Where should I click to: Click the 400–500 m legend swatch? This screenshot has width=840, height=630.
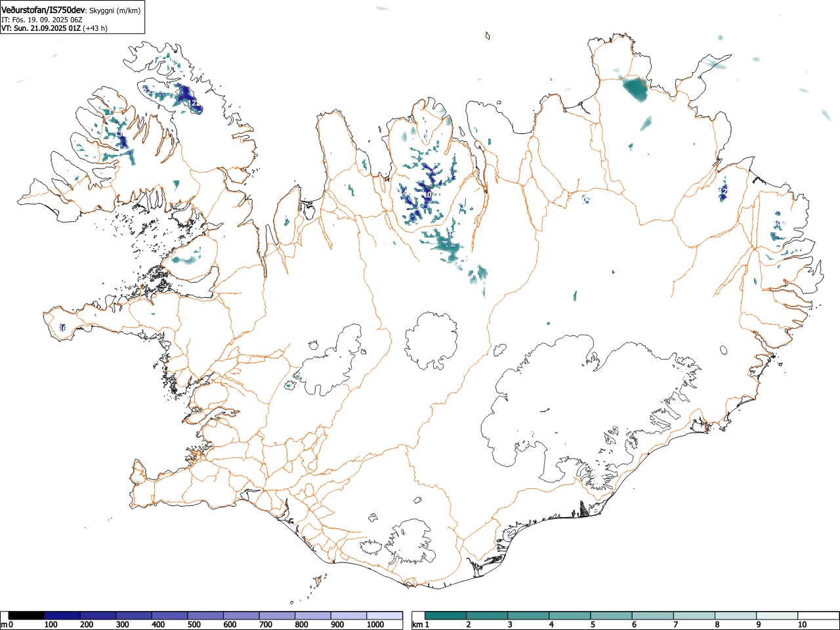[169, 616]
